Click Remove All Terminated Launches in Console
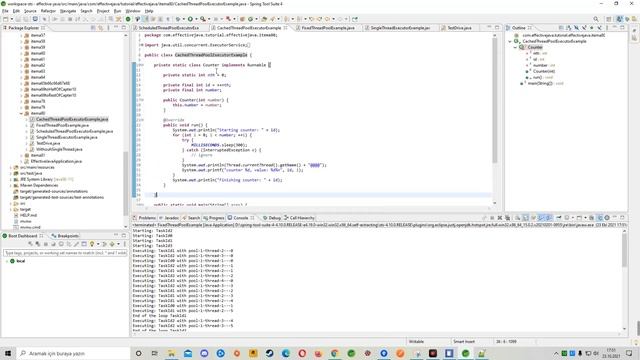 [507, 218]
